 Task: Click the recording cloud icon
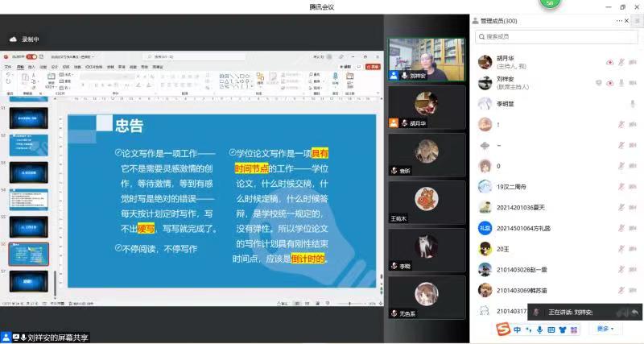14,39
